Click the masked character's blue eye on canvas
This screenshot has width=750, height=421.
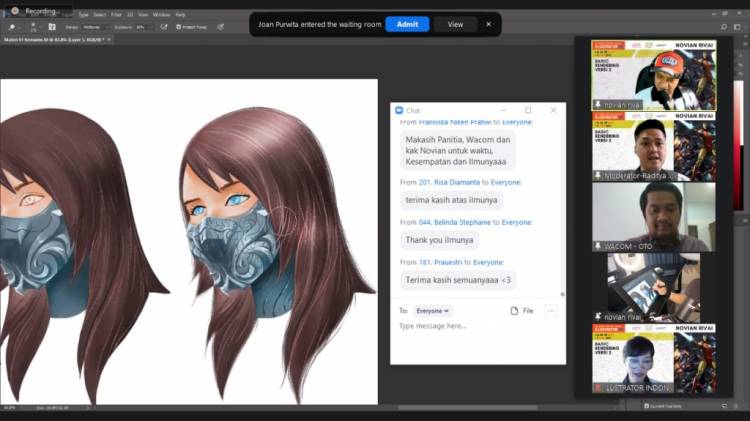click(x=238, y=200)
